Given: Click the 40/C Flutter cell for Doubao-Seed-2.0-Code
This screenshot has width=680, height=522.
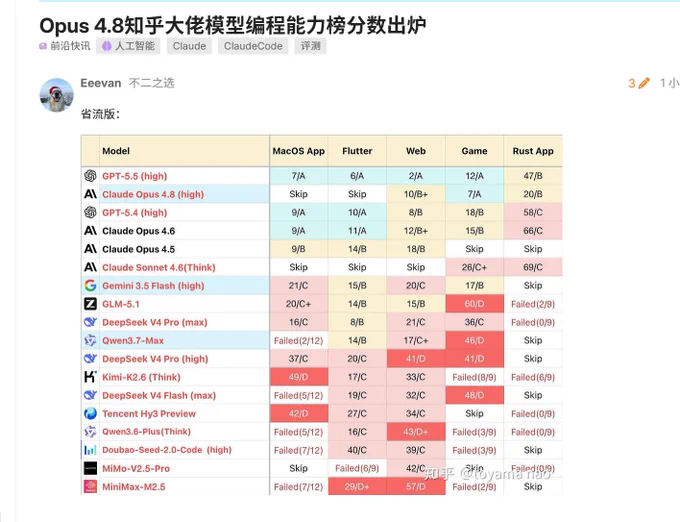Looking at the screenshot, I should pos(357,450).
